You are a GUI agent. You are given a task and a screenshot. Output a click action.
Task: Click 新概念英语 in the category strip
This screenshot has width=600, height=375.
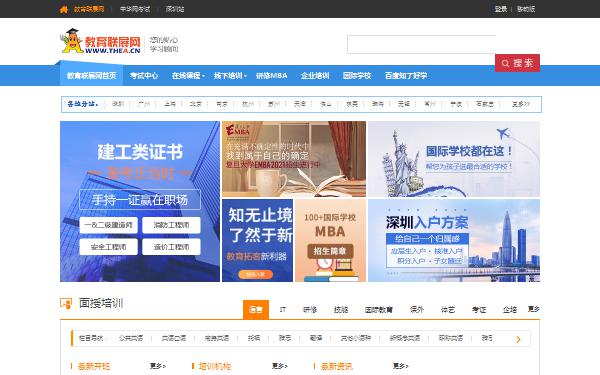405,338
